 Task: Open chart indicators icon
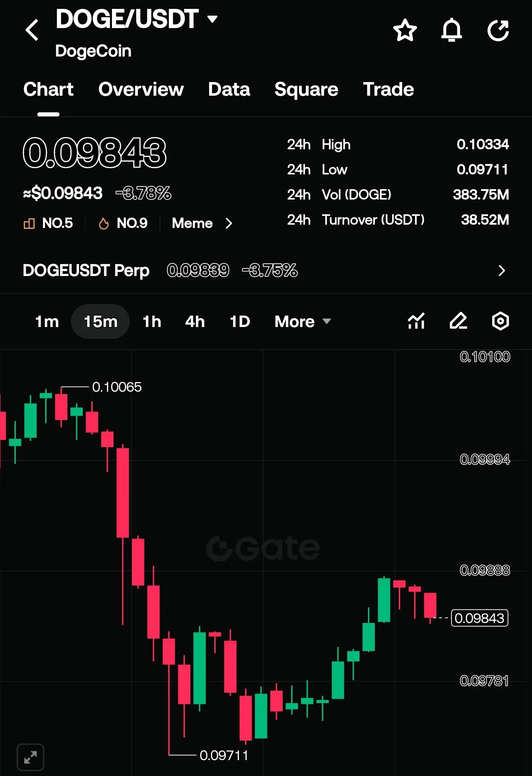416,321
